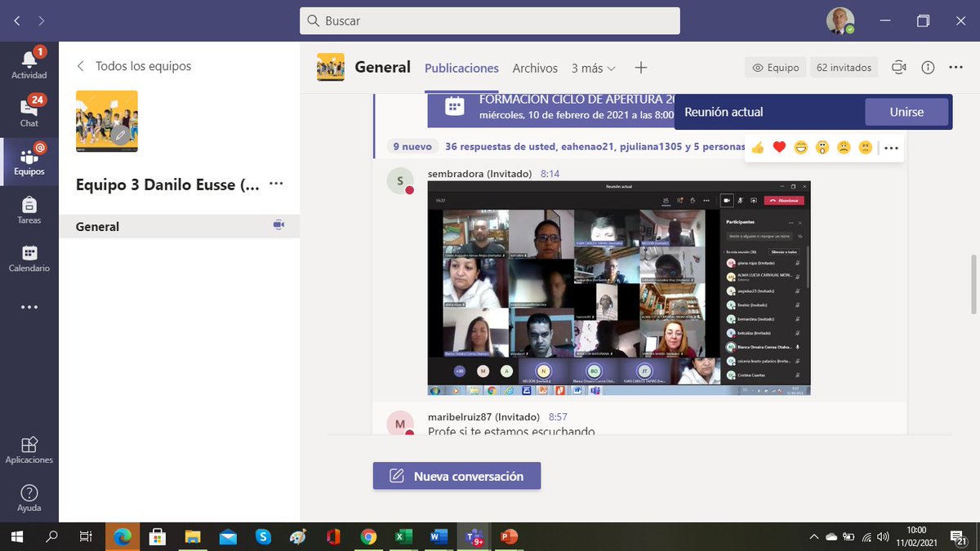Image resolution: width=980 pixels, height=551 pixels.
Task: Open more options in channel header
Action: 956,68
